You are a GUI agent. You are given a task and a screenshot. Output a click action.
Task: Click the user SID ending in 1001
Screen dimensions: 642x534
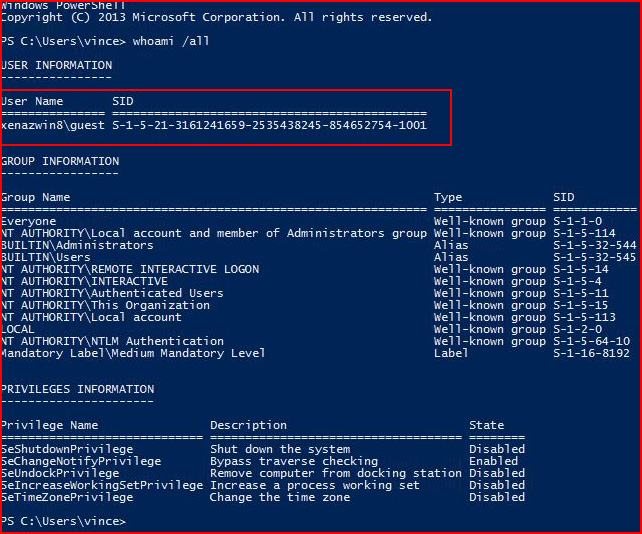point(269,125)
